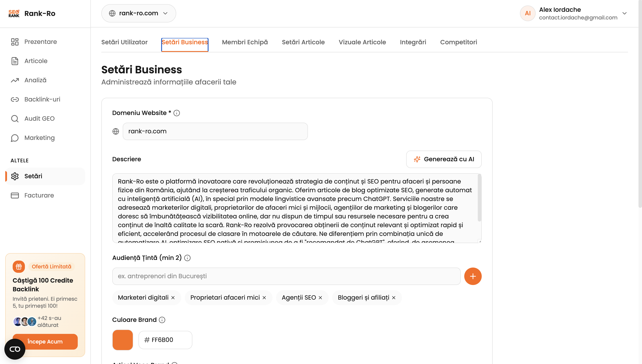
Task: Remove the Agenții SEO audience tag
Action: coord(320,297)
